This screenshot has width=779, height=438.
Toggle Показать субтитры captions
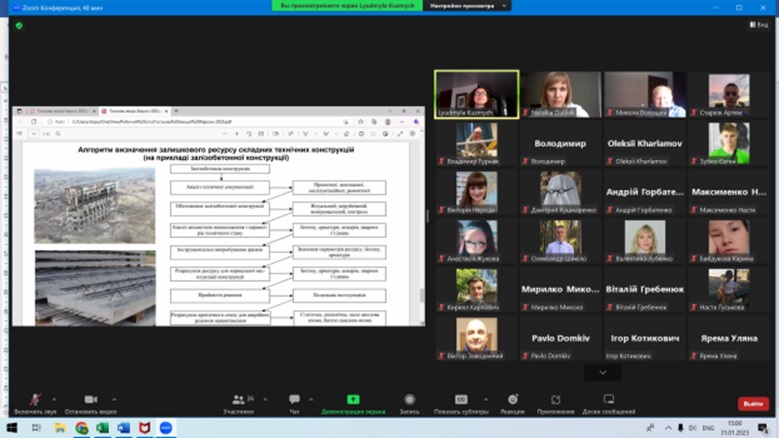(x=461, y=400)
